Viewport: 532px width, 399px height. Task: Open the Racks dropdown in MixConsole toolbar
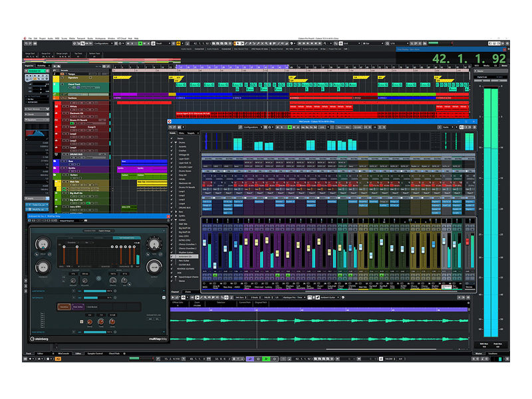[447, 126]
